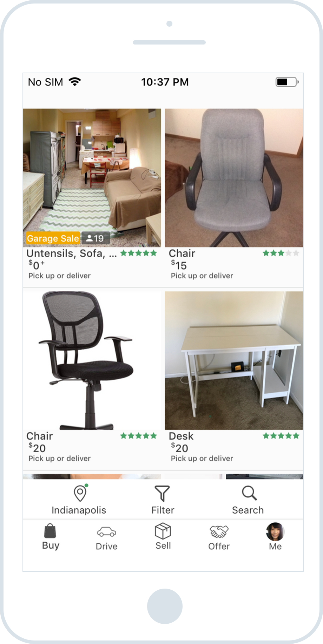Viewport: 323px width, 644px height.
Task: Open the Me profile avatar
Action: (275, 531)
